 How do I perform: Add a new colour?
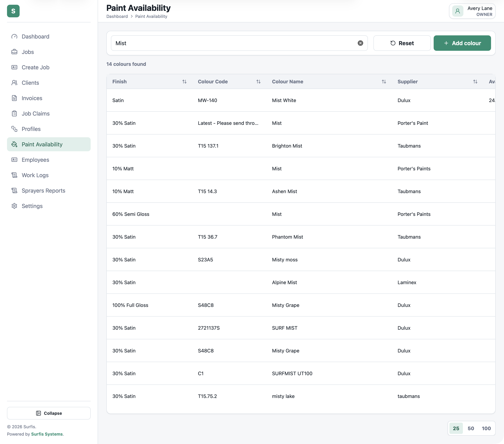click(x=462, y=43)
